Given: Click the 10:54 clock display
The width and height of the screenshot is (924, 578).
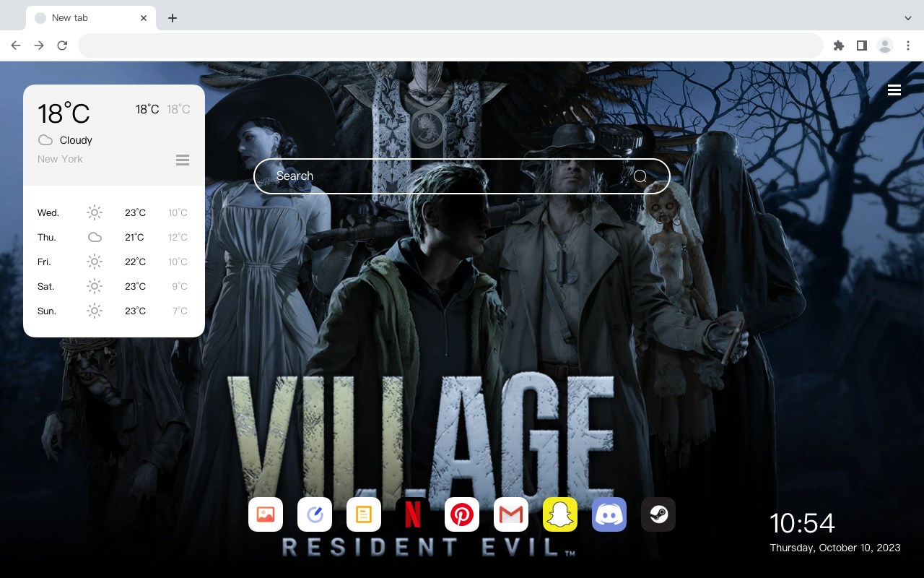Looking at the screenshot, I should click(802, 523).
